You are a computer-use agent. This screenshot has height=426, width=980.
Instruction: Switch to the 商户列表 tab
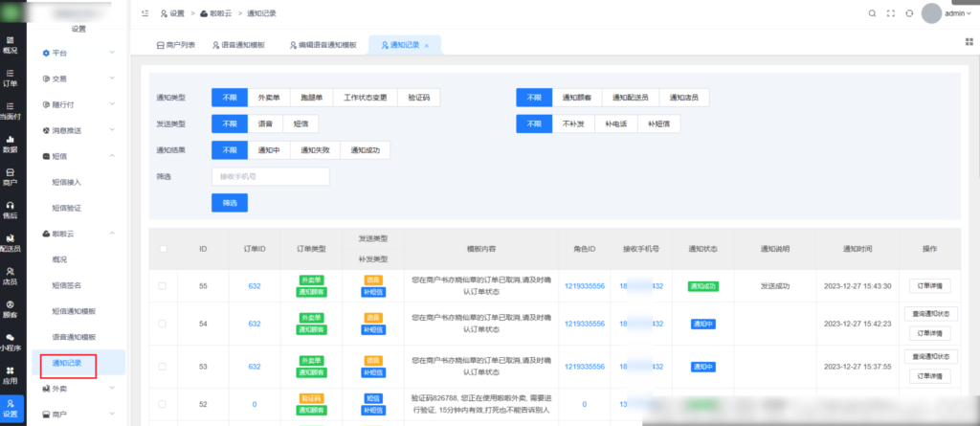coord(176,45)
